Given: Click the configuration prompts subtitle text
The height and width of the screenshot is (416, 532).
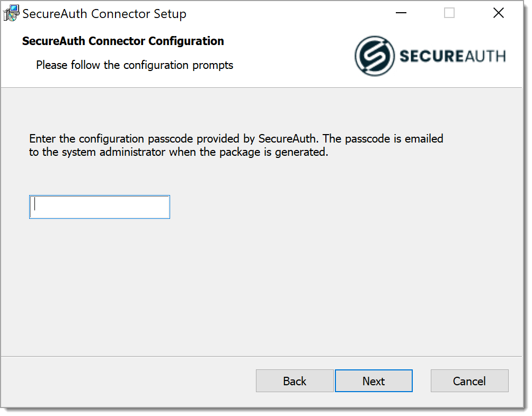Looking at the screenshot, I should click(134, 65).
